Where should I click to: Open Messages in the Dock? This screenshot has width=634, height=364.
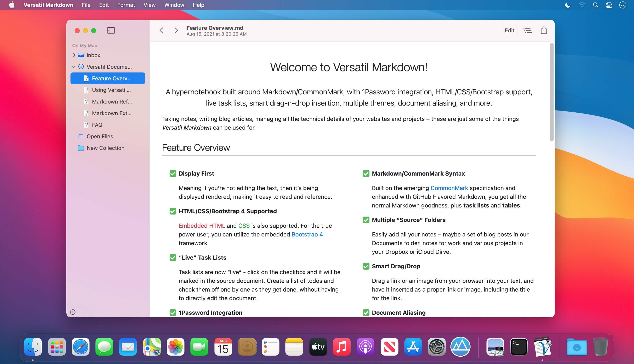[104, 347]
